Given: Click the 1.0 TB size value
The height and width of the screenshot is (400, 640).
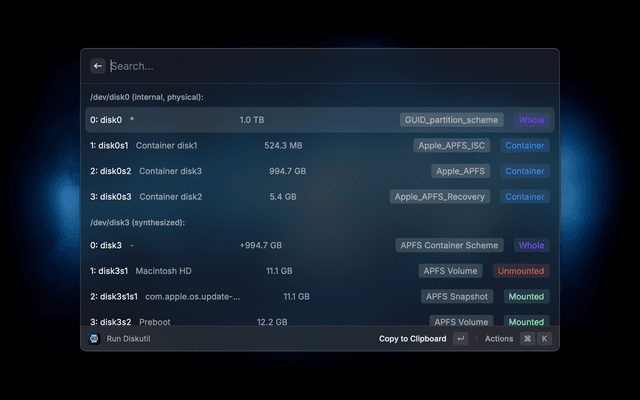Looking at the screenshot, I should [252, 120].
